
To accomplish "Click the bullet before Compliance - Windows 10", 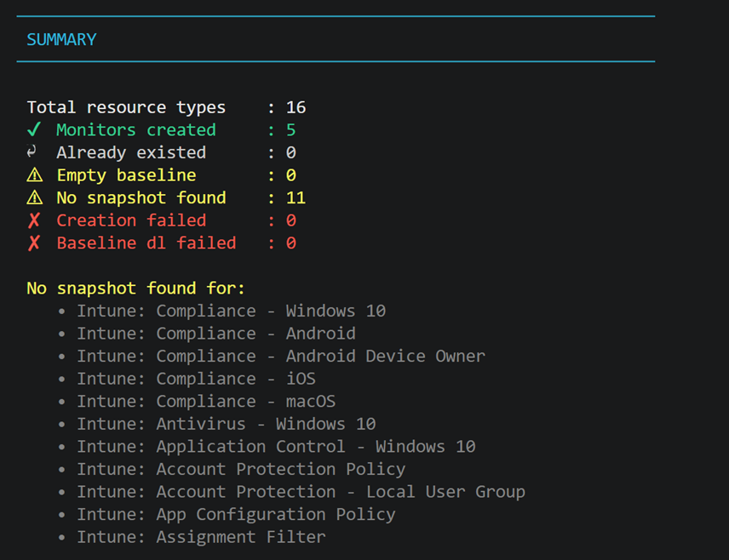I will point(62,311).
